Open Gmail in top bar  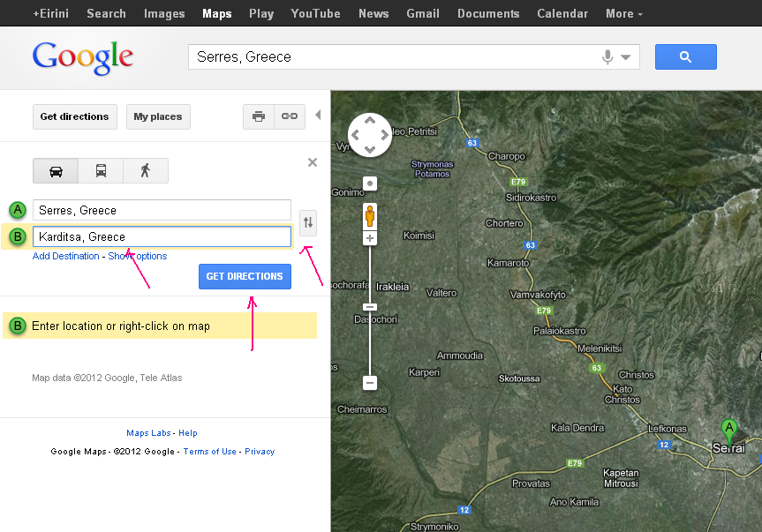click(x=423, y=13)
